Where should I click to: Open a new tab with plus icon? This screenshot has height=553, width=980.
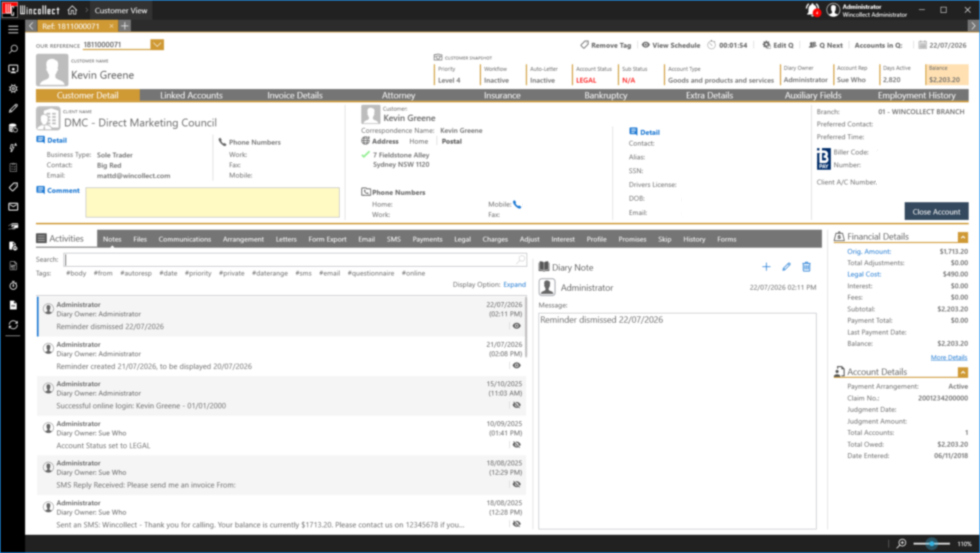[125, 26]
